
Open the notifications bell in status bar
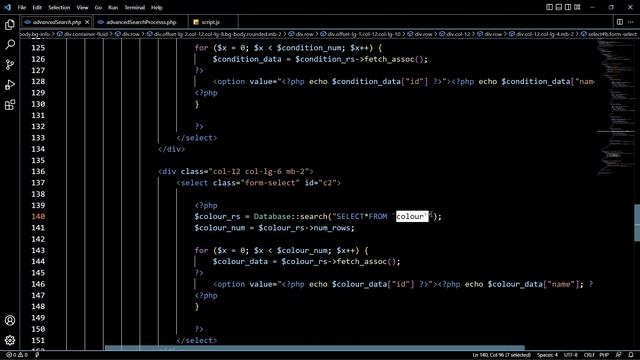click(631, 355)
